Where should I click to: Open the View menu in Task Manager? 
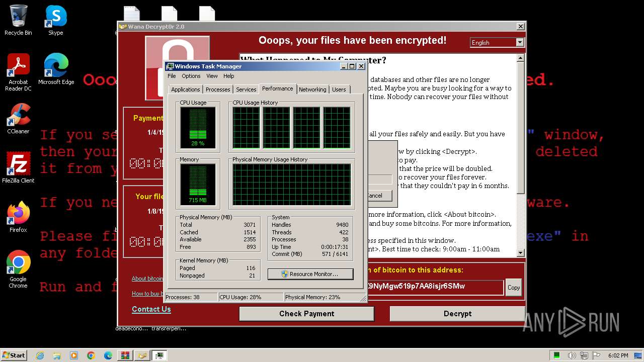[212, 76]
